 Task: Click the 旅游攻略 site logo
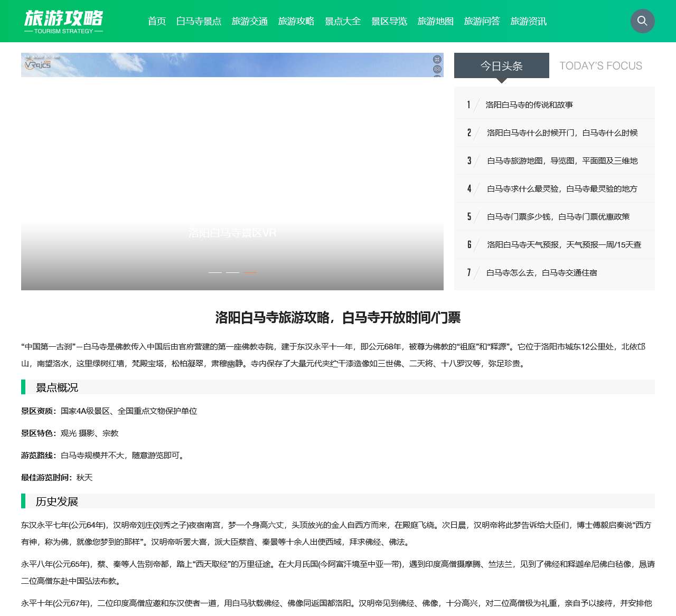tap(63, 21)
